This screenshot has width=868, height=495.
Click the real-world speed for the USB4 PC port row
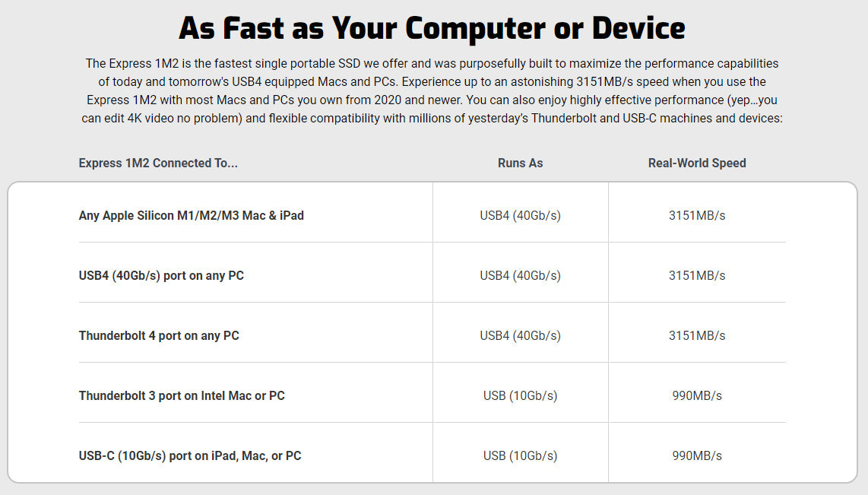[x=697, y=275]
